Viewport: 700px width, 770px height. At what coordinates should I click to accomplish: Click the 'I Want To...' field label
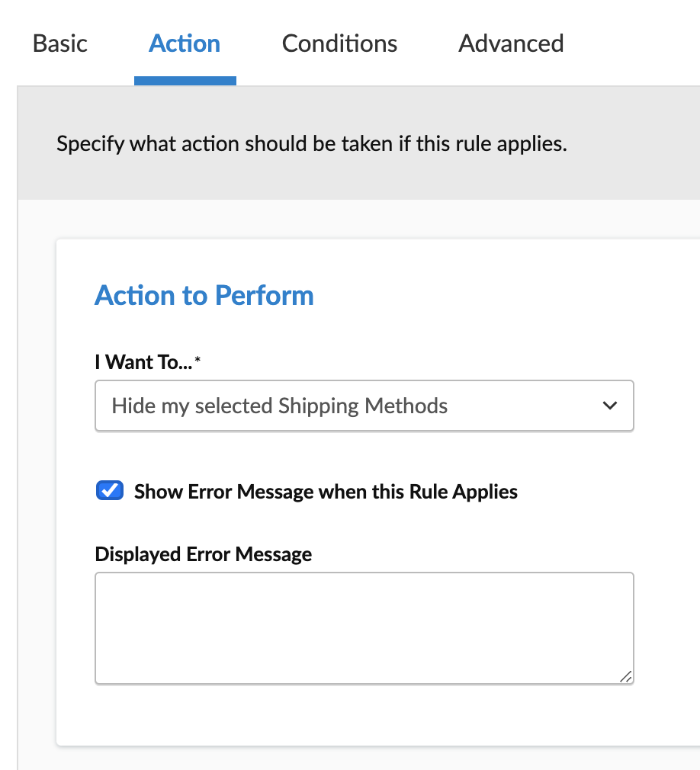(143, 362)
